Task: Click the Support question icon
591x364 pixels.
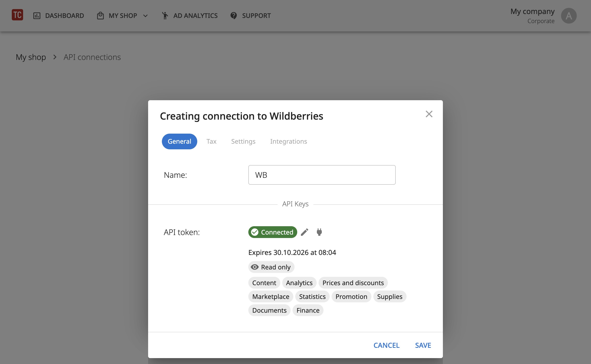Action: [234, 16]
